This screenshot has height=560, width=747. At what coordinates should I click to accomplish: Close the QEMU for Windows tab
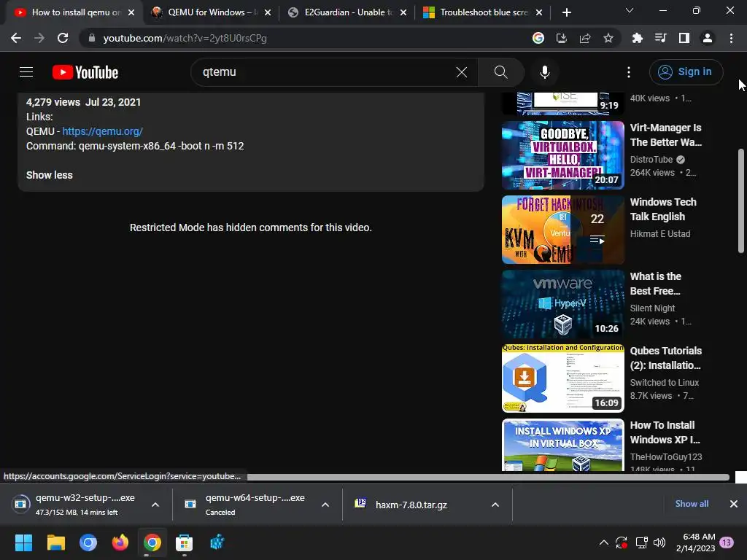268,12
